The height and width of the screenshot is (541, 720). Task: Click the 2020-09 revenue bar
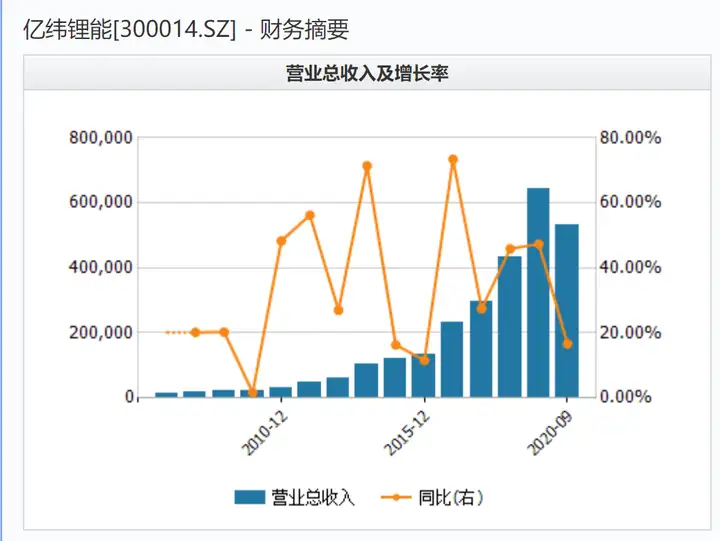(x=567, y=310)
